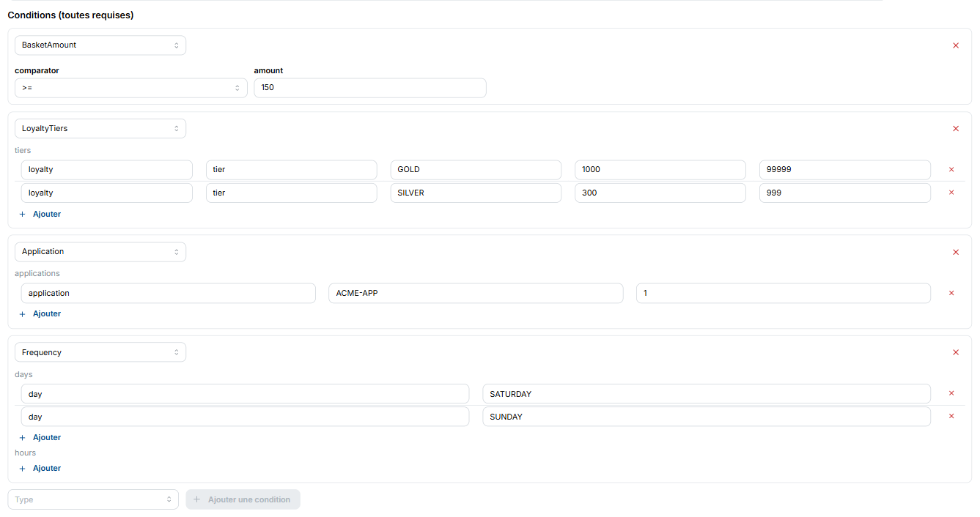The width and height of the screenshot is (980, 517).
Task: Edit the ACME-APP field
Action: pyautogui.click(x=476, y=293)
